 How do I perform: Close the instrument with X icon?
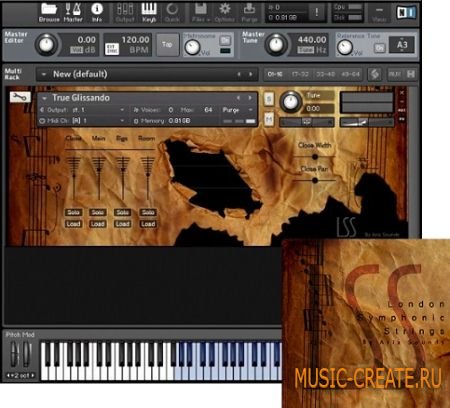[402, 93]
